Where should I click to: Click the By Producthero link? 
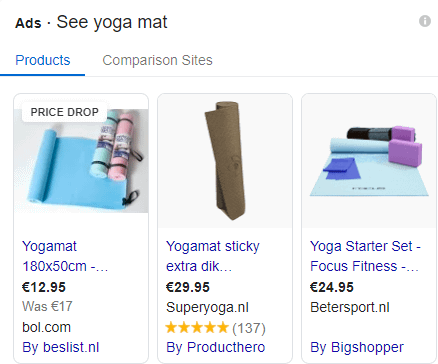point(216,347)
